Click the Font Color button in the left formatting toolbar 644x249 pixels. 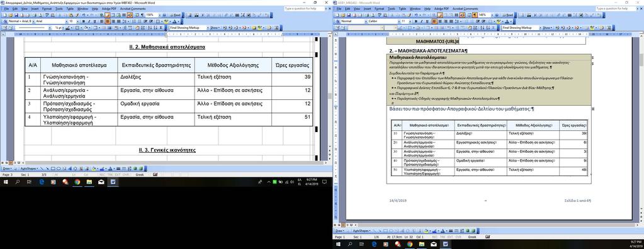coord(174,21)
